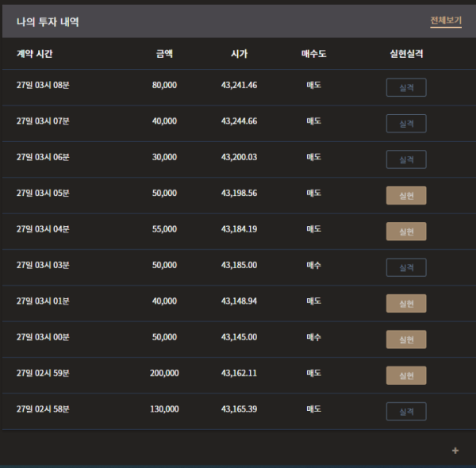The height and width of the screenshot is (468, 476).
Task: Click the 43,241.46 price cell
Action: pos(240,85)
